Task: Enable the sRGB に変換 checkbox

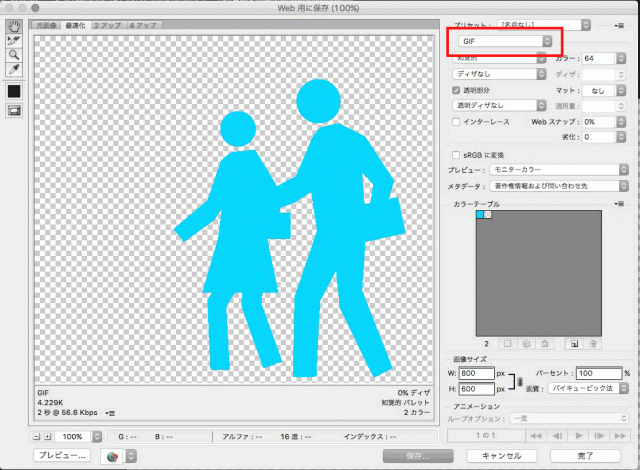Action: click(x=456, y=155)
